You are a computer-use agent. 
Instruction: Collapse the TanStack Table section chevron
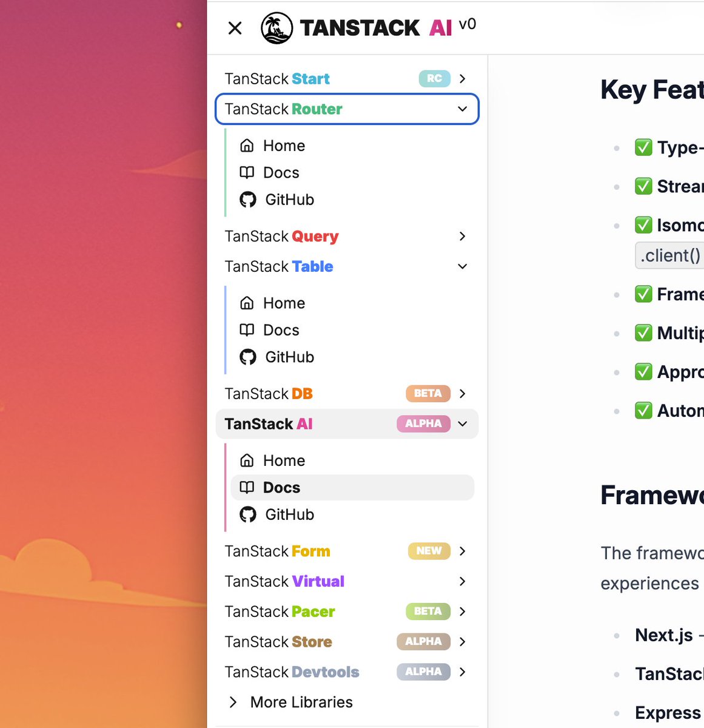coord(463,266)
